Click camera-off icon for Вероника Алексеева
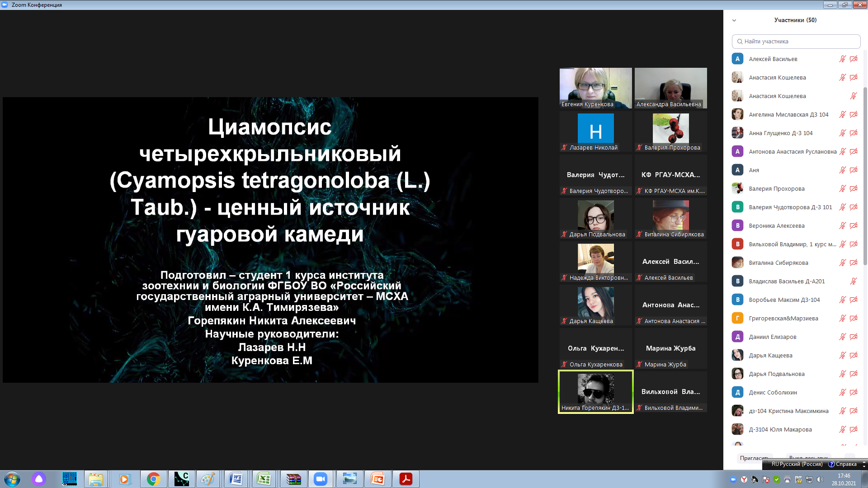 pos(854,226)
